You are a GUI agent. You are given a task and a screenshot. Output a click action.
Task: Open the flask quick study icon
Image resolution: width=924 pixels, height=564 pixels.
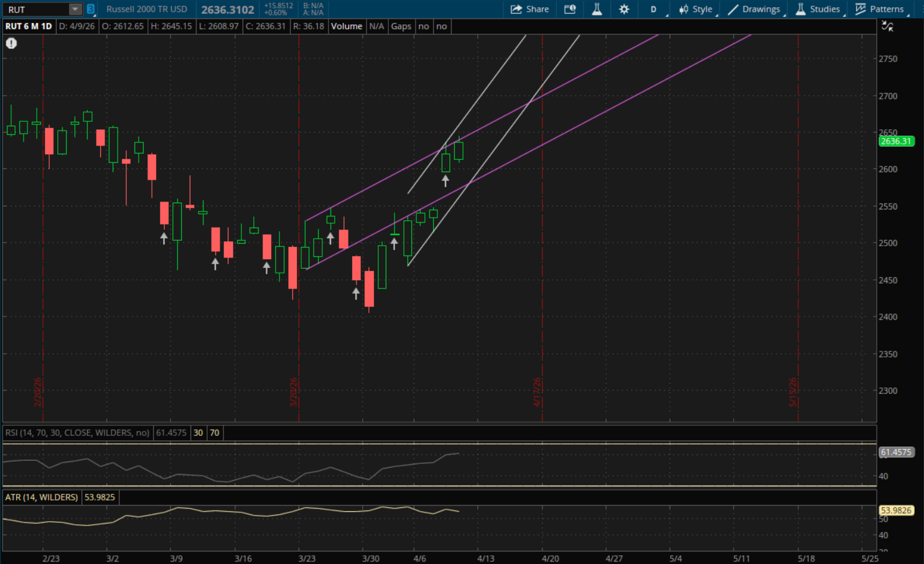597,9
